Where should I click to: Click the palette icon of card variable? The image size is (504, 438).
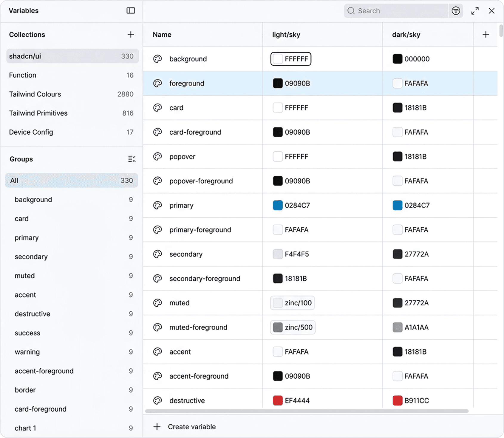[157, 108]
